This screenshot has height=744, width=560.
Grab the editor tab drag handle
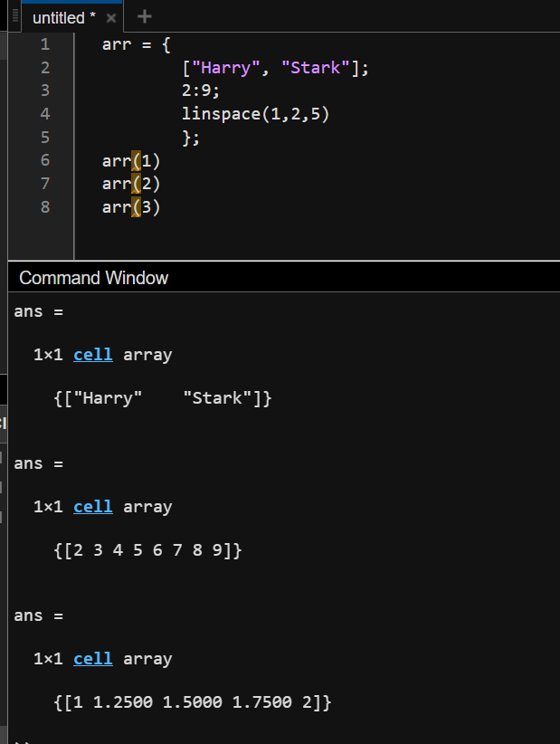15,16
